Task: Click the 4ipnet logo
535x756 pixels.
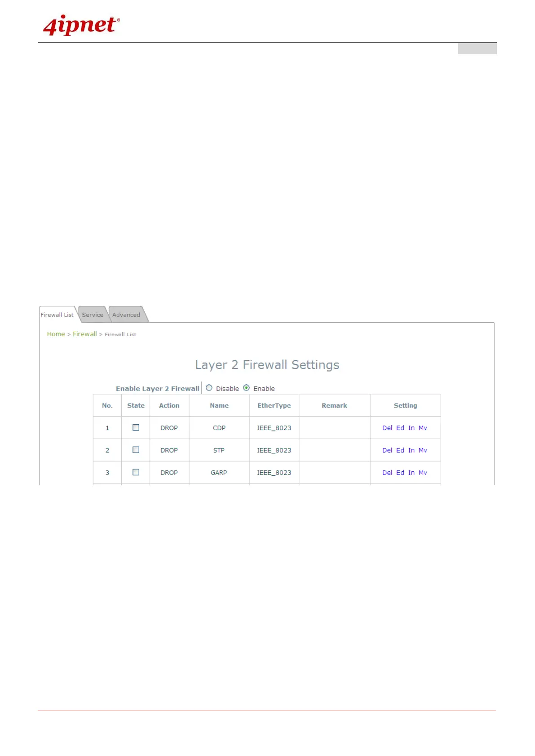Action: [81, 25]
